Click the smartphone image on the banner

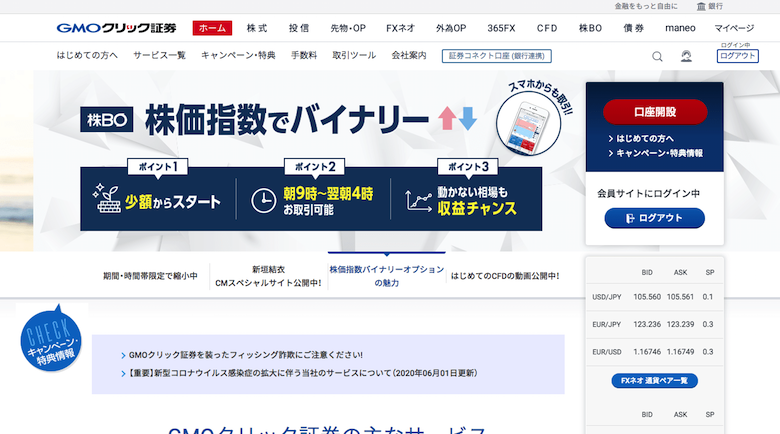tap(528, 123)
